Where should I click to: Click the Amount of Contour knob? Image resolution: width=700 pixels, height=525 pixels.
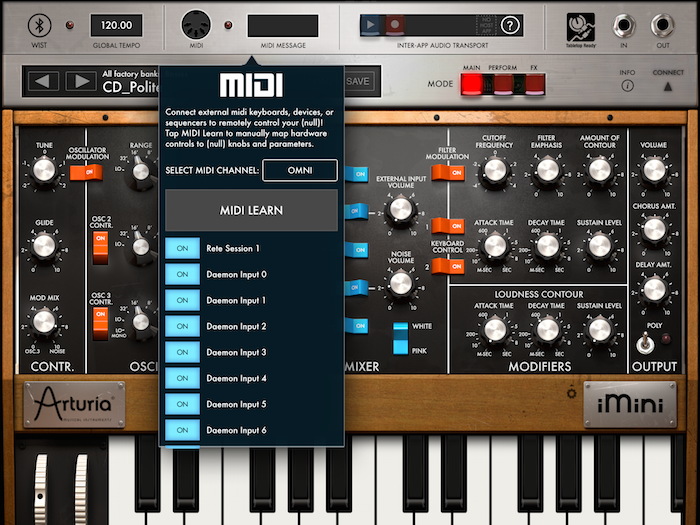click(600, 170)
